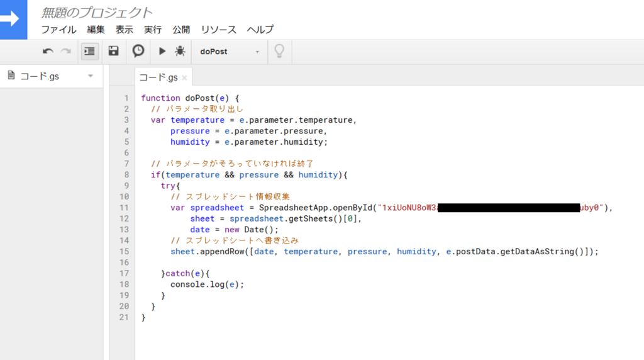Click 'e.parameter.humidity;' on line 5
The height and width of the screenshot is (360, 644).
pyautogui.click(x=276, y=142)
